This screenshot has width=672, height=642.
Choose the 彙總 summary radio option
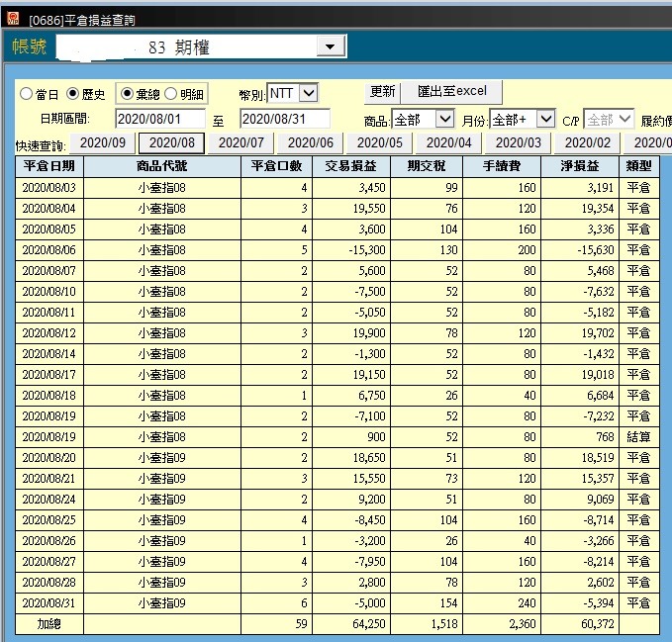click(x=127, y=93)
